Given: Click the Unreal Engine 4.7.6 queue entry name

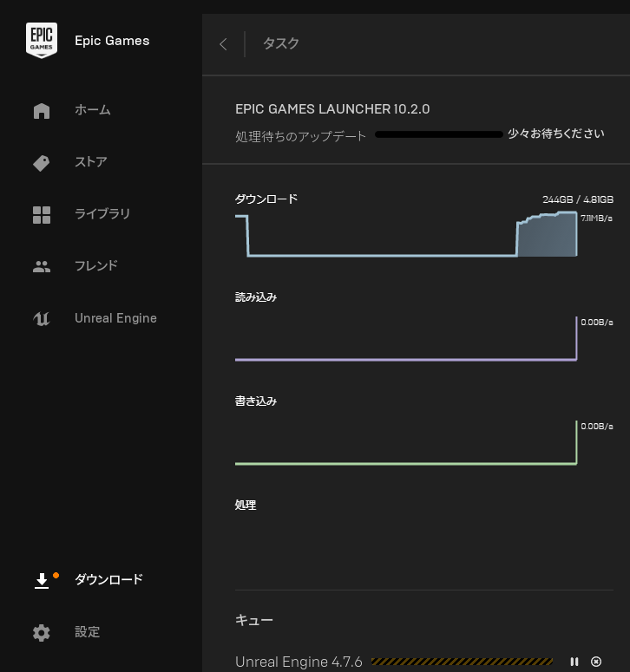Looking at the screenshot, I should (x=299, y=662).
